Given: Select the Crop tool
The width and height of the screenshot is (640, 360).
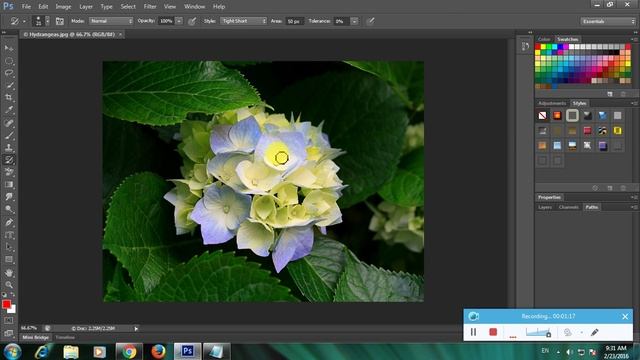Looking at the screenshot, I should click(x=9, y=98).
